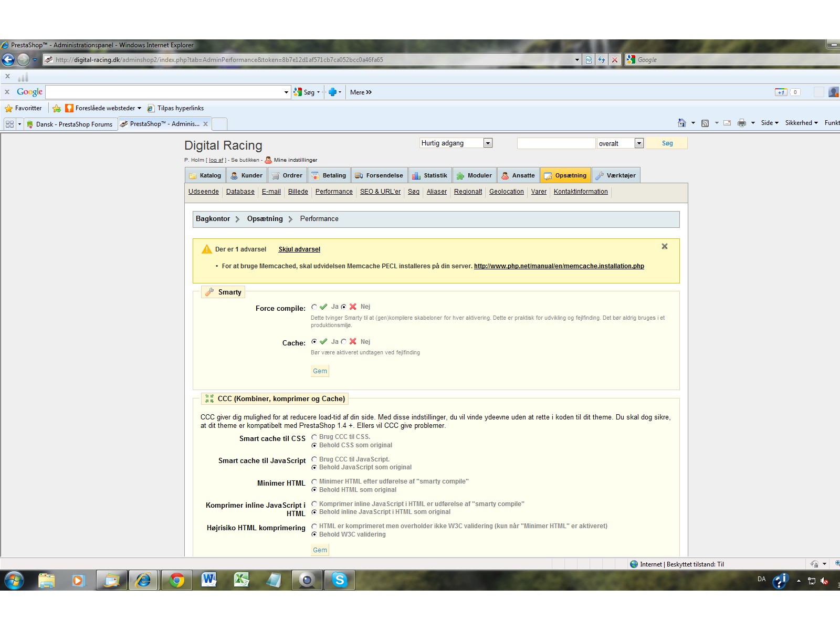Click the add to favorites bar icon
This screenshot has width=840, height=630.
pos(57,108)
